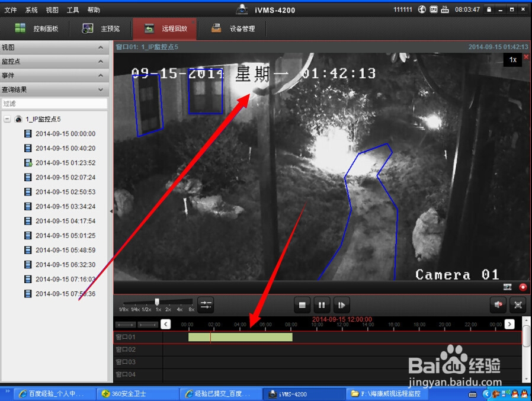Select the 窗口02 timeline row
This screenshot has width=532, height=401.
[317, 349]
